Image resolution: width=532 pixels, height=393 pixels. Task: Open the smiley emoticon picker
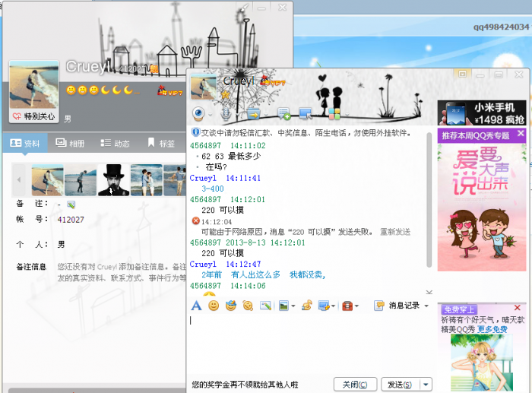(214, 306)
